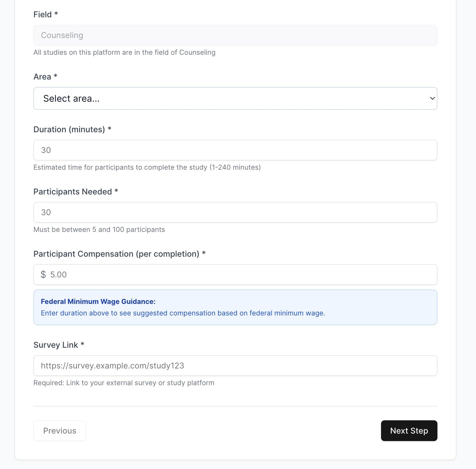Click the Participants Needed label text
The width and height of the screenshot is (476, 469).
tap(73, 192)
